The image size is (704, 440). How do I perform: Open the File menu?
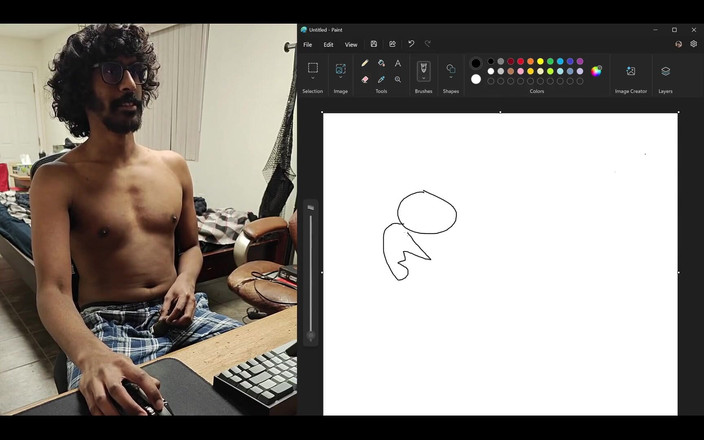pos(307,44)
